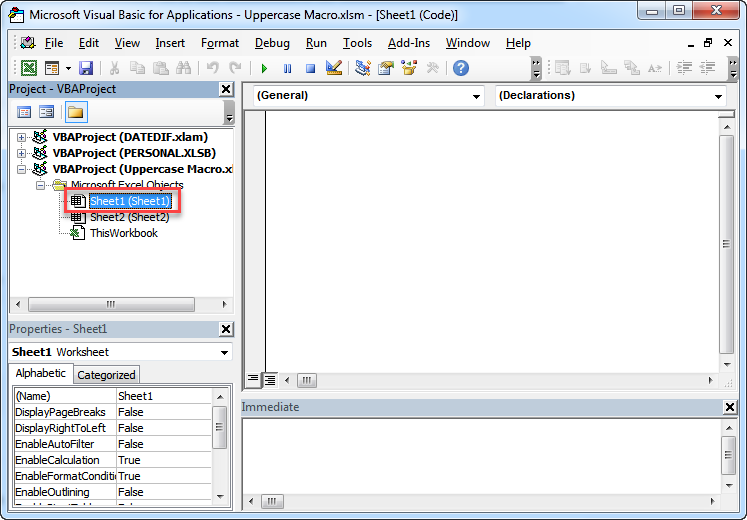The height and width of the screenshot is (520, 747).
Task: Open the File menu
Action: coord(54,43)
